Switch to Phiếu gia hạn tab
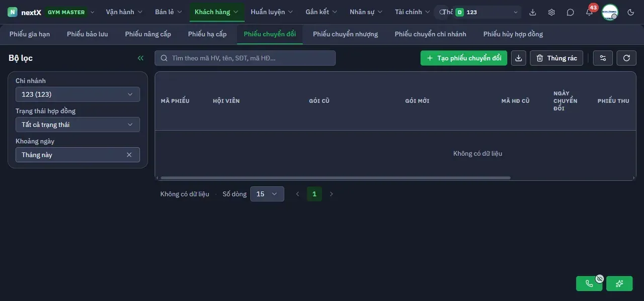 (x=30, y=34)
